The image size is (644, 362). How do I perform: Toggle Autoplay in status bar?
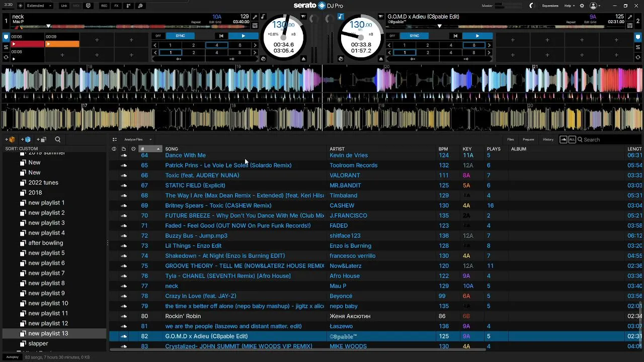coord(13,357)
